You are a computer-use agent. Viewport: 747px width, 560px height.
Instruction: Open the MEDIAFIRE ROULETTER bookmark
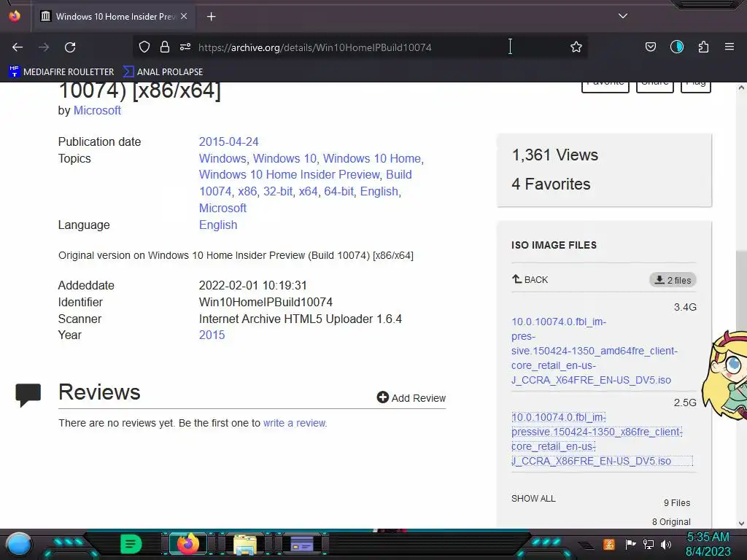61,72
